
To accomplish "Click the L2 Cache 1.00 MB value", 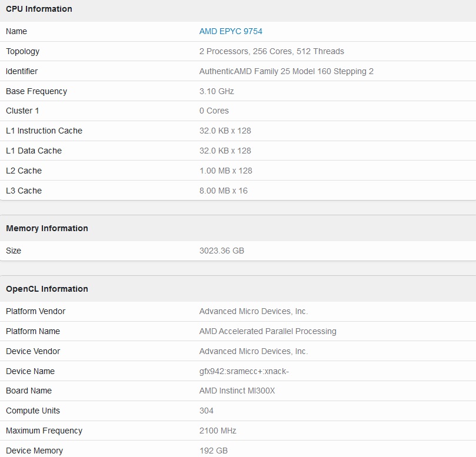I will [225, 171].
